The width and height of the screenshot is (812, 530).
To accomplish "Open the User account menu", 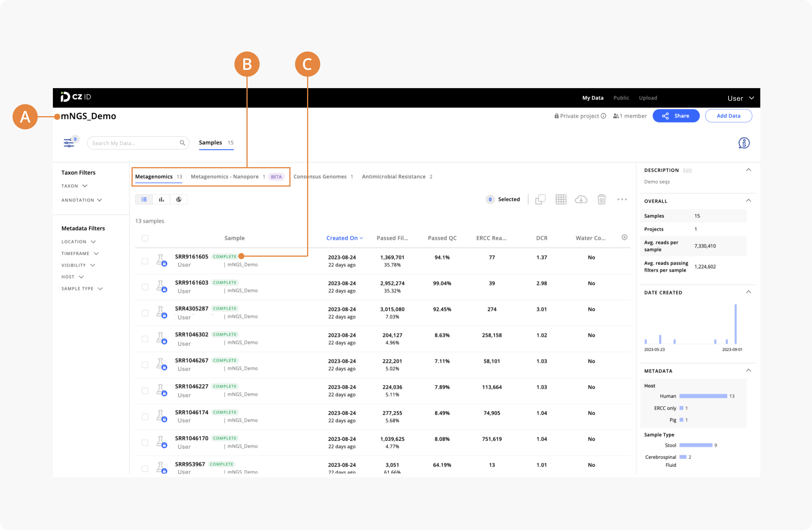I will [x=740, y=98].
